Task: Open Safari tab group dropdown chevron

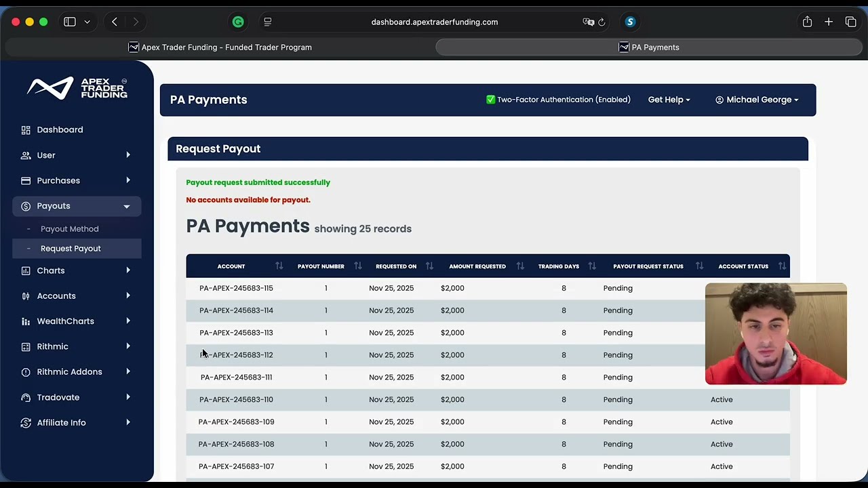Action: pyautogui.click(x=87, y=22)
